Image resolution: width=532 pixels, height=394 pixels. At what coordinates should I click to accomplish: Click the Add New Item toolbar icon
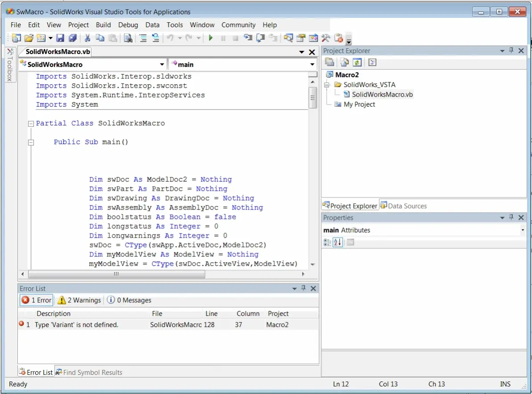click(x=41, y=38)
